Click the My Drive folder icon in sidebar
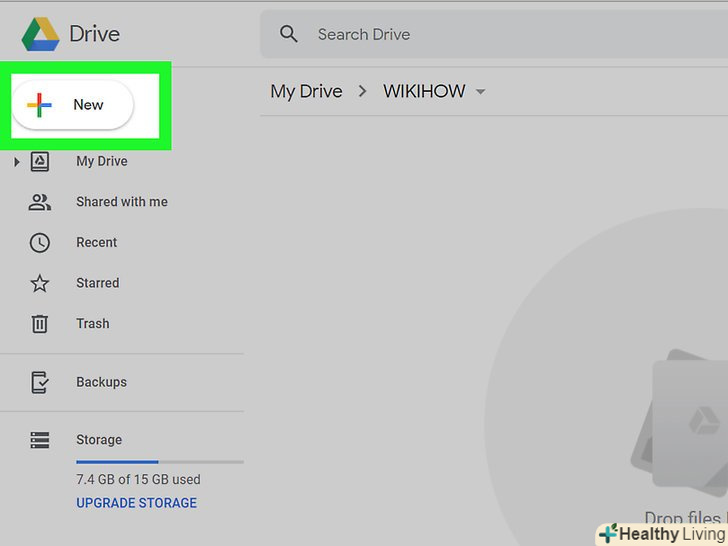This screenshot has width=728, height=546. 39,162
